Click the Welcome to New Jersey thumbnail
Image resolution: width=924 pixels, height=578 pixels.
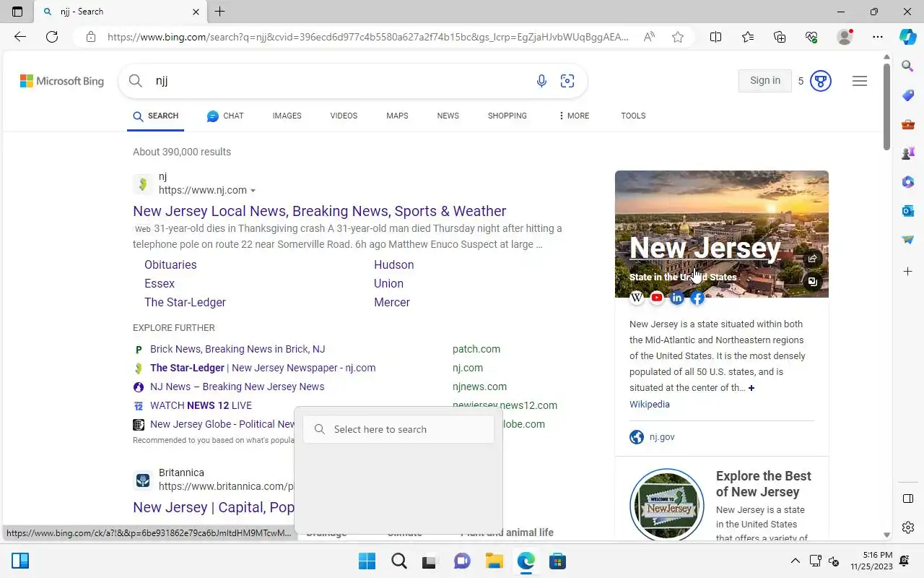click(666, 504)
